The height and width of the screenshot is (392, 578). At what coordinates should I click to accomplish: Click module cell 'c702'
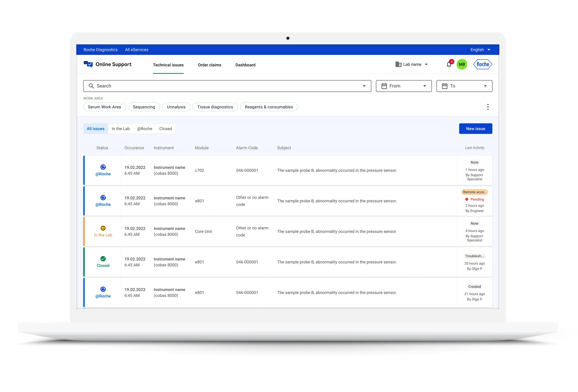199,171
